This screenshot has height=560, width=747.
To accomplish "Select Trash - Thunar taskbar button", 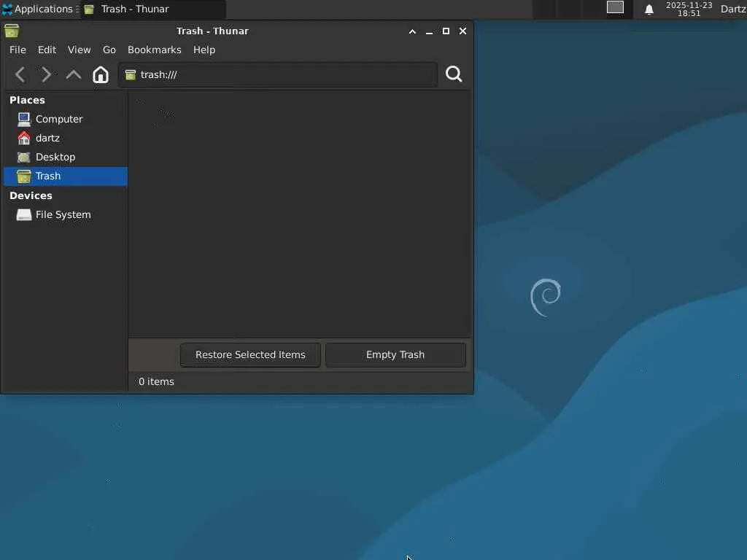I will point(152,9).
